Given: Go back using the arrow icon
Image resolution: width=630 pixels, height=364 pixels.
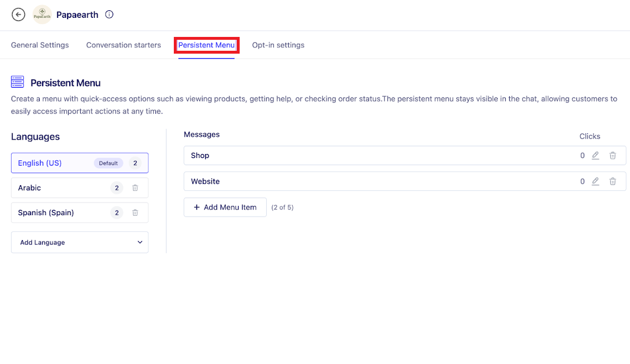Looking at the screenshot, I should (x=18, y=14).
